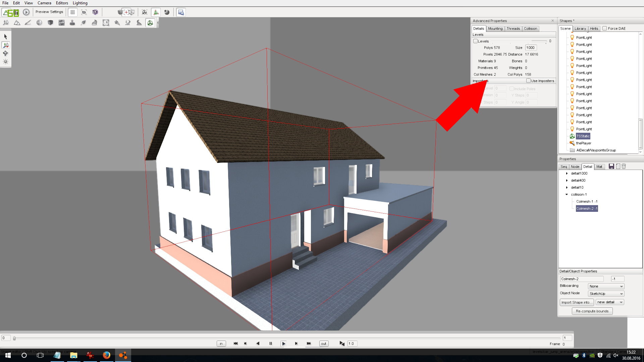Open the Datablock Editor icon
Image resolution: width=644 pixels, height=362 pixels.
61,23
